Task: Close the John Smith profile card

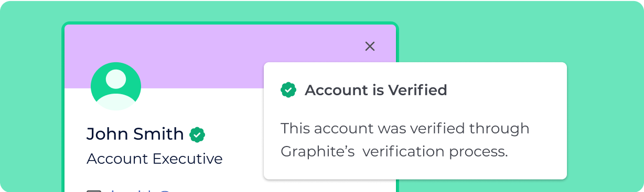Action: pos(370,46)
